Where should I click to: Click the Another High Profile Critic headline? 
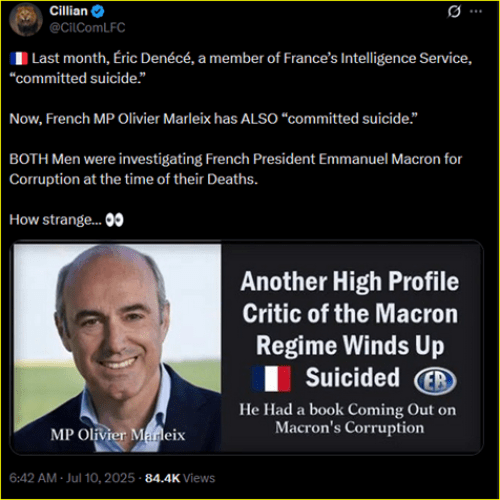point(350,329)
